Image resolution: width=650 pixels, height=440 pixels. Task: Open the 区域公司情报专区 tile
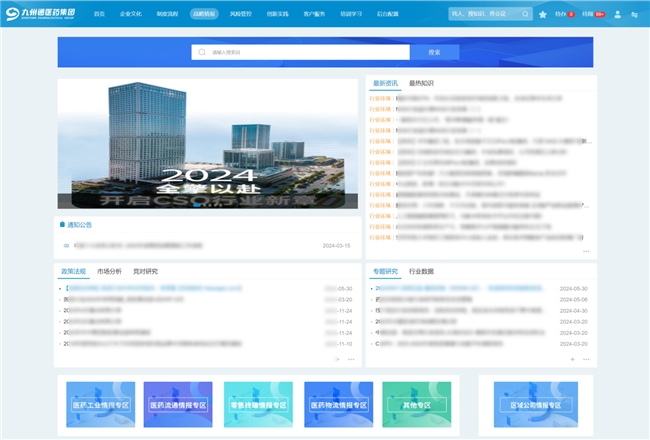(536, 405)
